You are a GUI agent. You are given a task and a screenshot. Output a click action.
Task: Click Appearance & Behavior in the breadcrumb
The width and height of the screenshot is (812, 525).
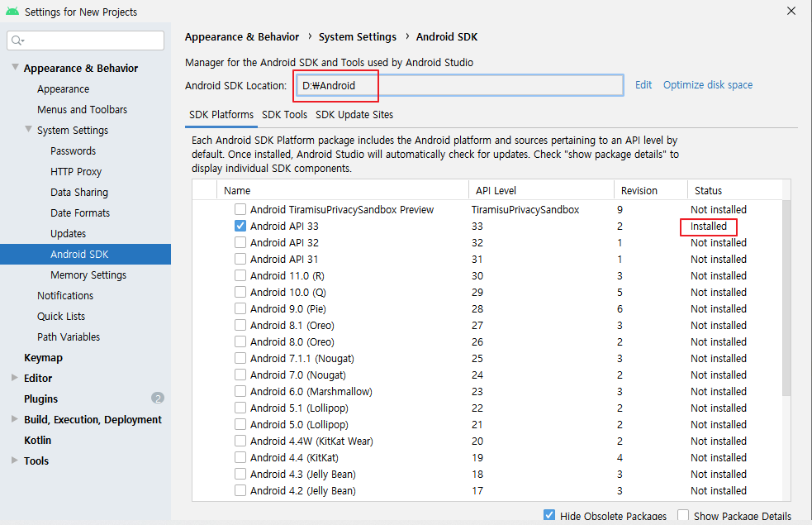coord(242,37)
